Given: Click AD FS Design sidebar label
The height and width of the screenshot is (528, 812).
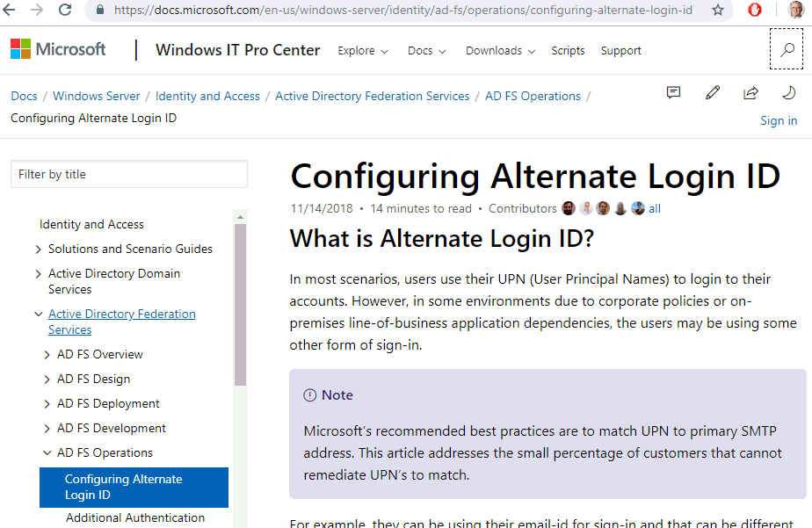Looking at the screenshot, I should [x=93, y=380].
